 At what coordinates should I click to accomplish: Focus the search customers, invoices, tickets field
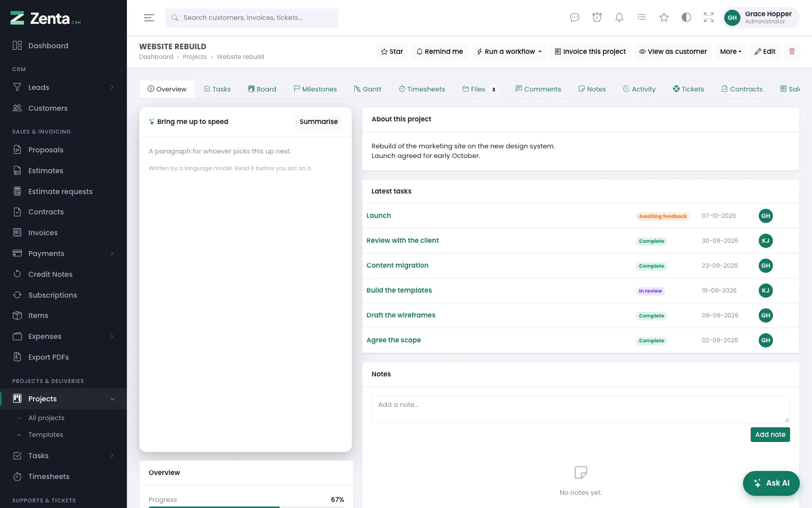[x=252, y=18]
